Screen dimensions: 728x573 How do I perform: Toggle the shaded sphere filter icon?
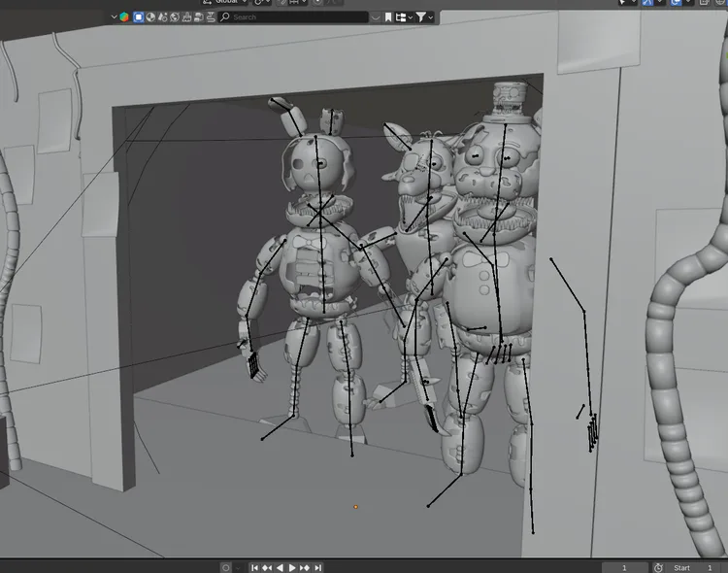pyautogui.click(x=150, y=17)
